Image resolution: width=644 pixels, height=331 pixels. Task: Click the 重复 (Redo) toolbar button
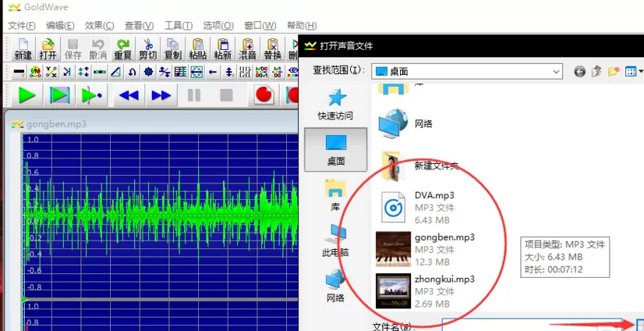tap(123, 49)
